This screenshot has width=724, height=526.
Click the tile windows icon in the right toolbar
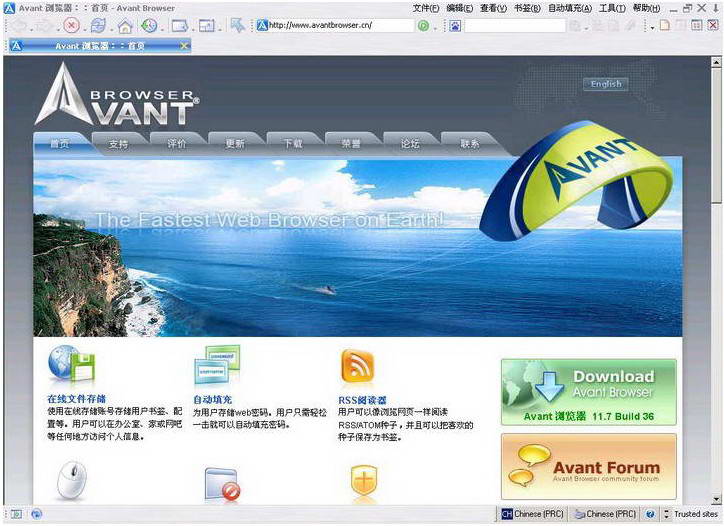pos(697,25)
